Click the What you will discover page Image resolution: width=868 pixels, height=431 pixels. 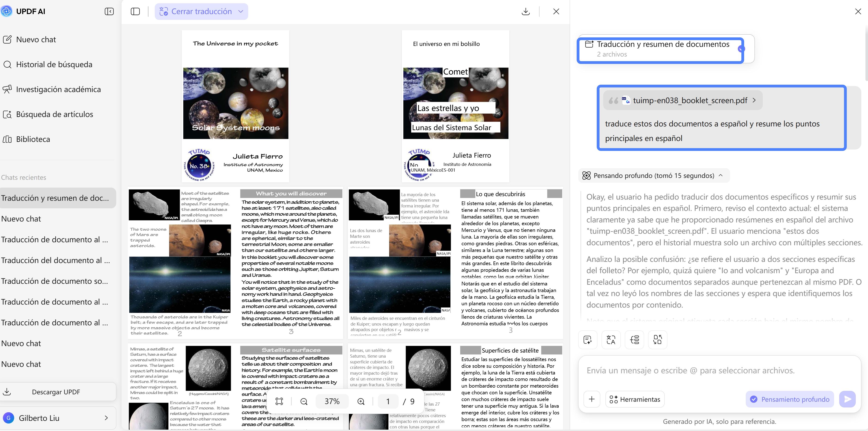click(x=291, y=263)
